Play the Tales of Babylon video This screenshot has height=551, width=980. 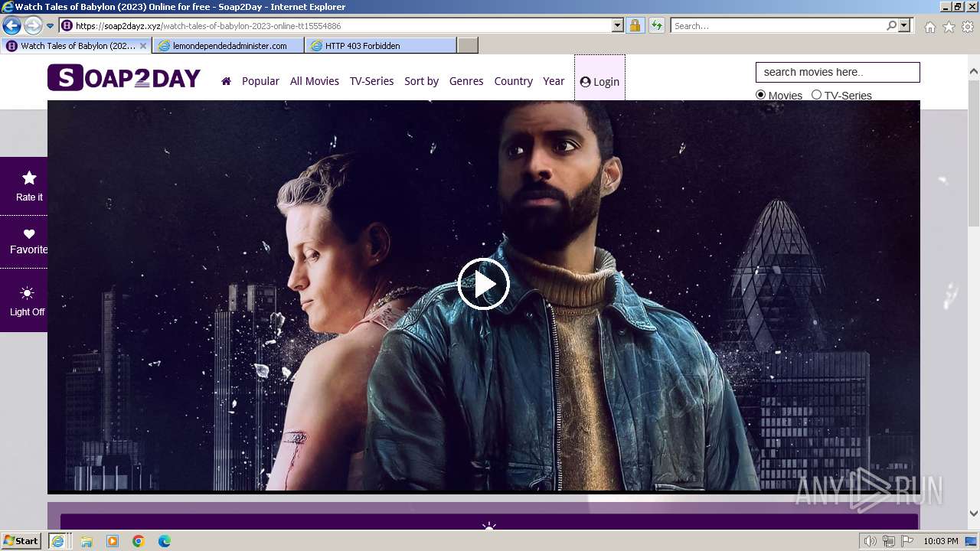(x=484, y=284)
